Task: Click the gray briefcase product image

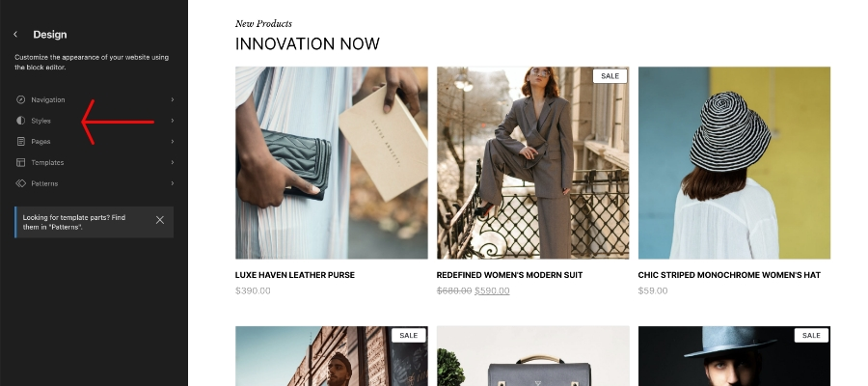Action: (x=533, y=356)
